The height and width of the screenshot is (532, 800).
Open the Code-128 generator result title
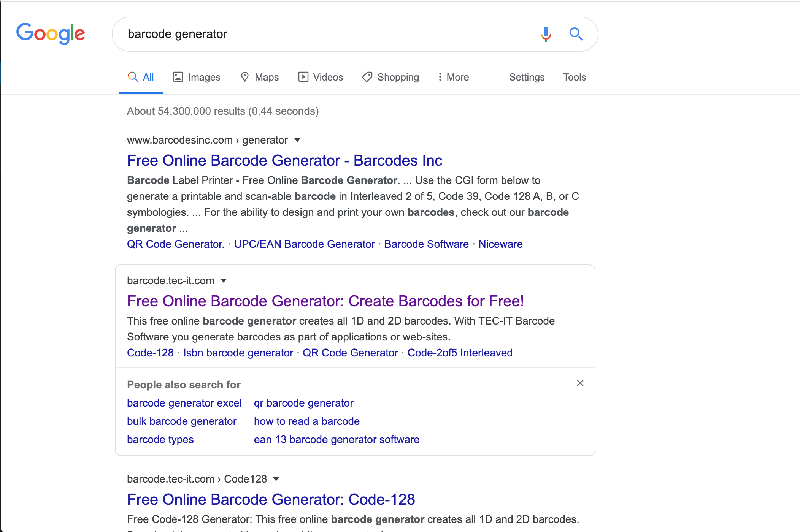[271, 499]
